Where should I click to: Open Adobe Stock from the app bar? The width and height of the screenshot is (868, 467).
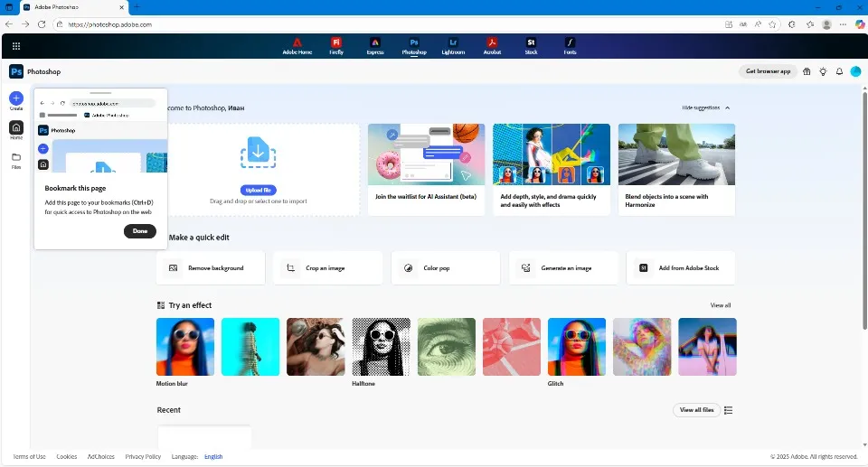coord(531,46)
